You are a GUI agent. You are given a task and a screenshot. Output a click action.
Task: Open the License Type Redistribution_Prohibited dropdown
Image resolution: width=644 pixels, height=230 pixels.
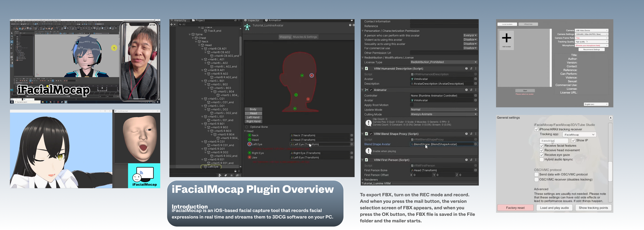coord(444,62)
